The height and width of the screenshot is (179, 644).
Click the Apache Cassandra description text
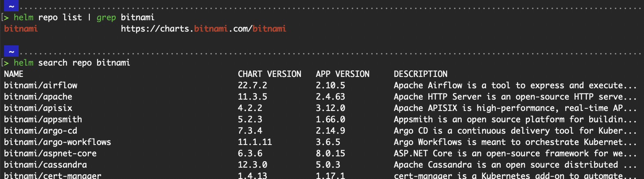tap(515, 165)
